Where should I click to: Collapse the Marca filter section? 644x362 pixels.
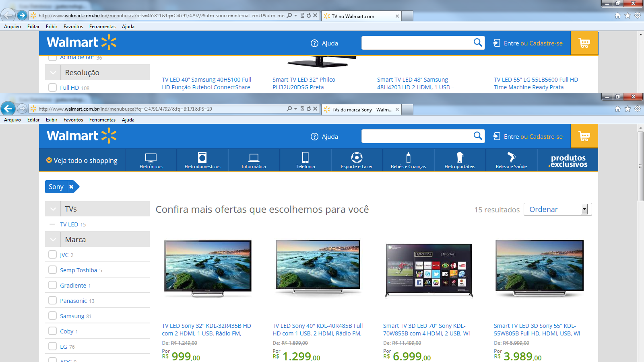tap(53, 240)
